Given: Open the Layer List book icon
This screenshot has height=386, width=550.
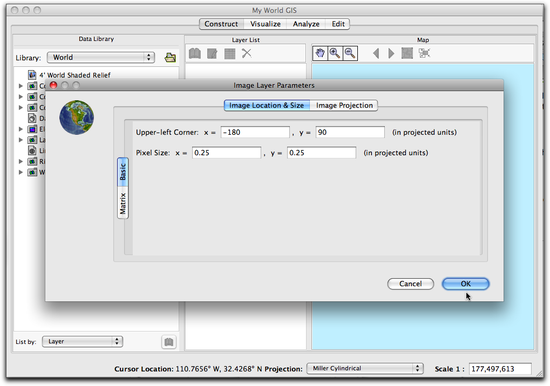Looking at the screenshot, I should [195, 54].
